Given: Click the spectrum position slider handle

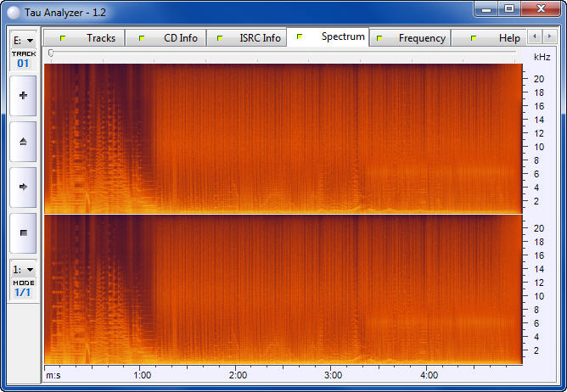Looking at the screenshot, I should (51, 53).
